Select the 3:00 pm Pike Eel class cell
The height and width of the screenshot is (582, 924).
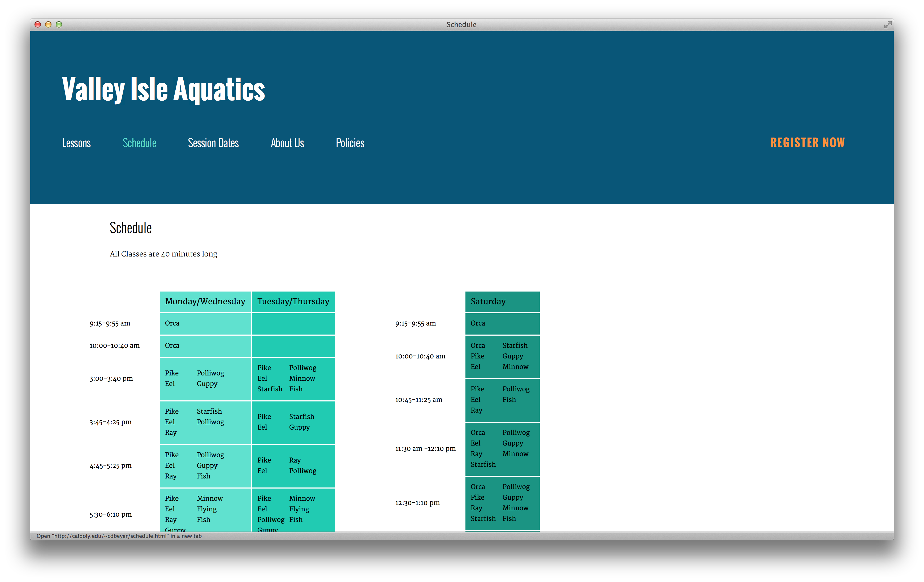point(205,379)
